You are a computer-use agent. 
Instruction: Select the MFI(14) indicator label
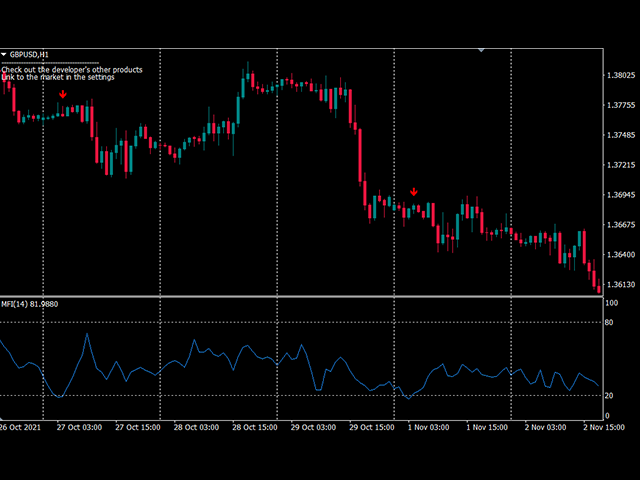[x=28, y=304]
